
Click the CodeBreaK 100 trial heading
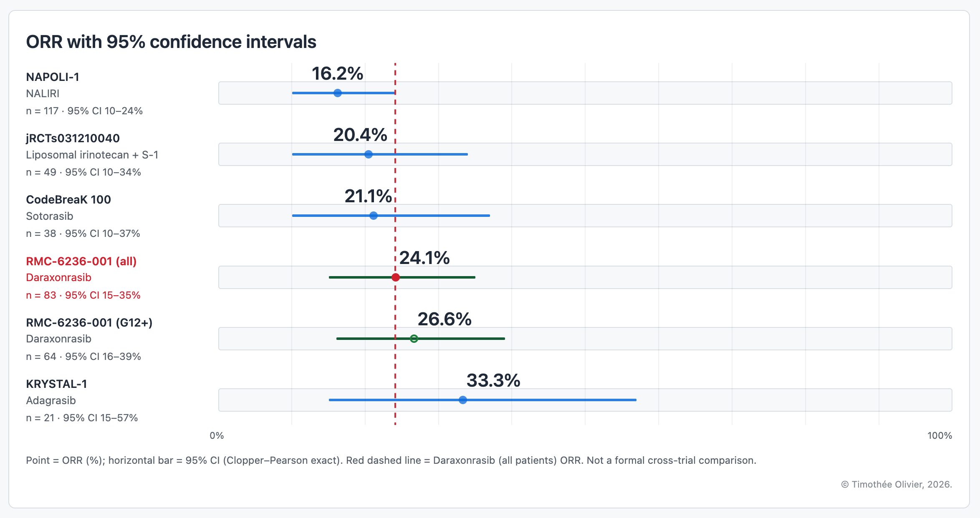click(x=68, y=200)
